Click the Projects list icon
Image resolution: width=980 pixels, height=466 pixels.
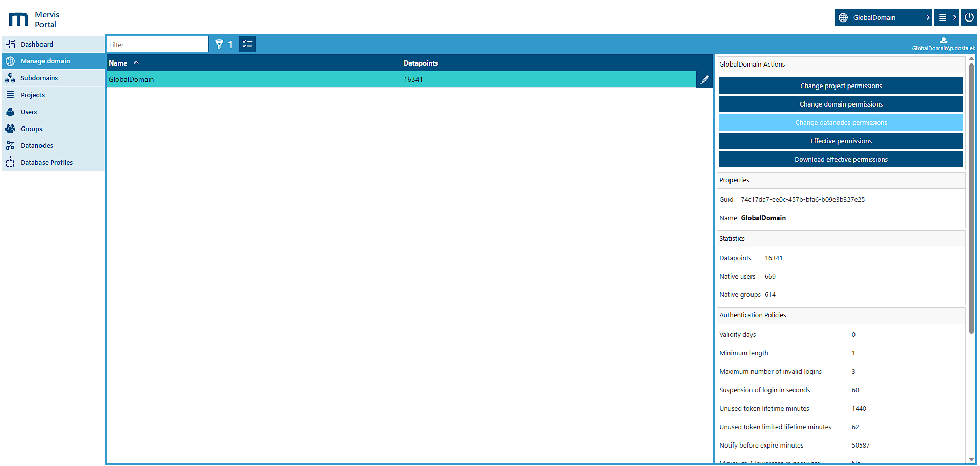click(x=10, y=95)
